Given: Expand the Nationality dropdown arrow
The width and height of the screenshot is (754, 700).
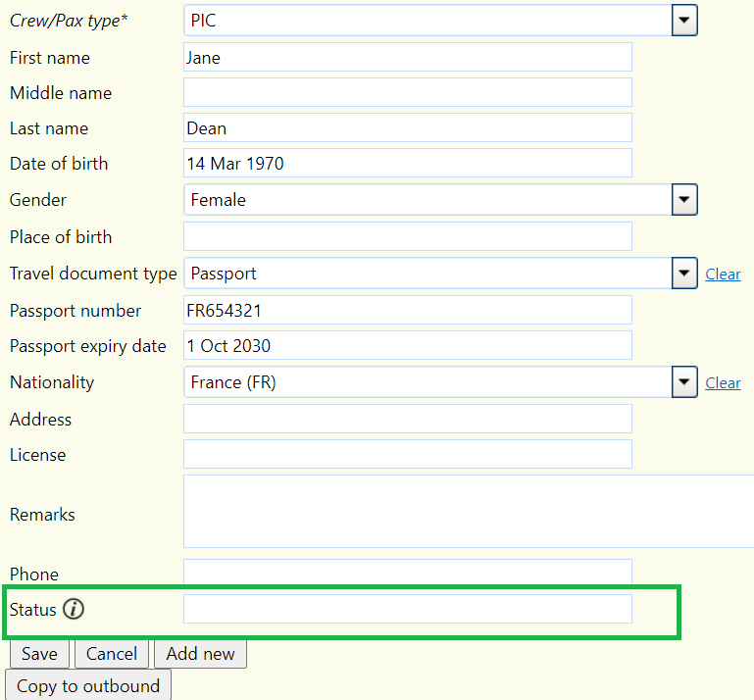Looking at the screenshot, I should click(x=684, y=382).
